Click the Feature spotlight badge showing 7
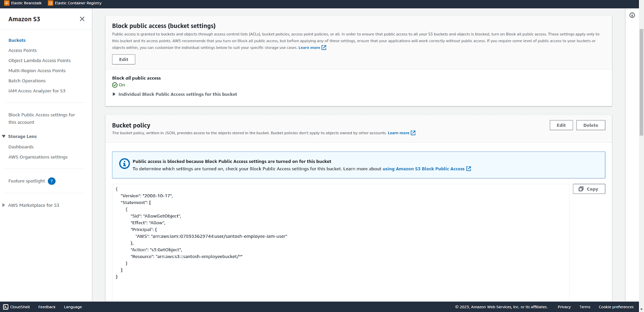This screenshot has width=644, height=312. (x=52, y=181)
